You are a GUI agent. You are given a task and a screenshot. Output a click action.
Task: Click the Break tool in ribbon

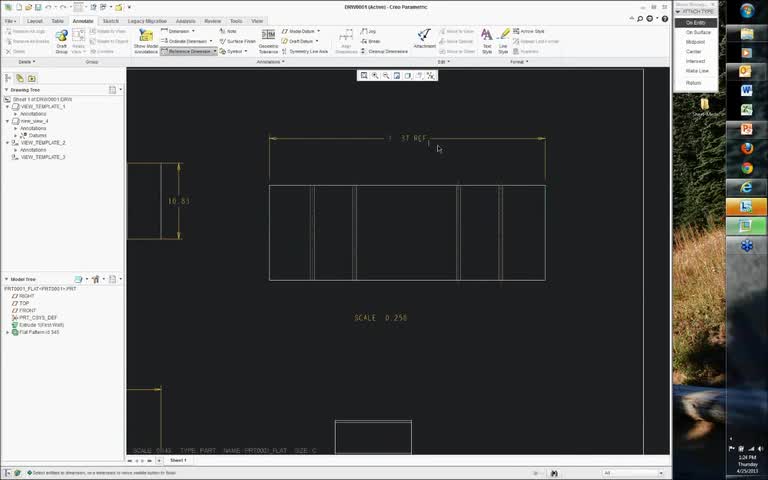(370, 41)
